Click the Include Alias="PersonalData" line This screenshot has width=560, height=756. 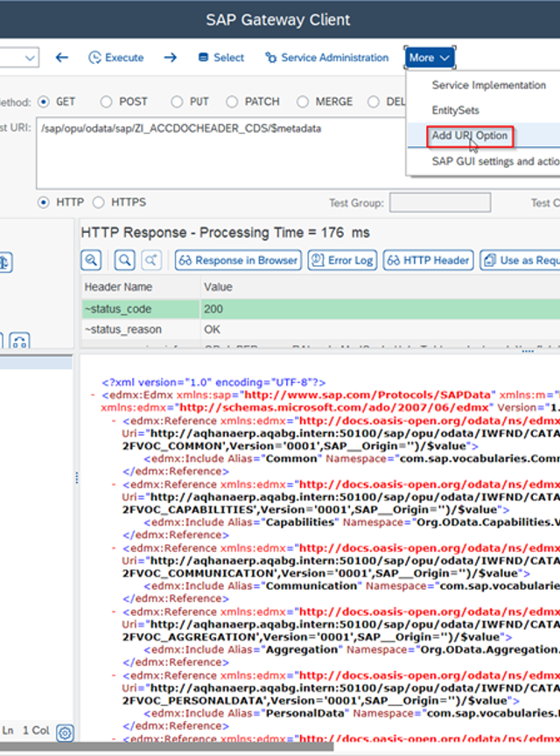coord(352,713)
